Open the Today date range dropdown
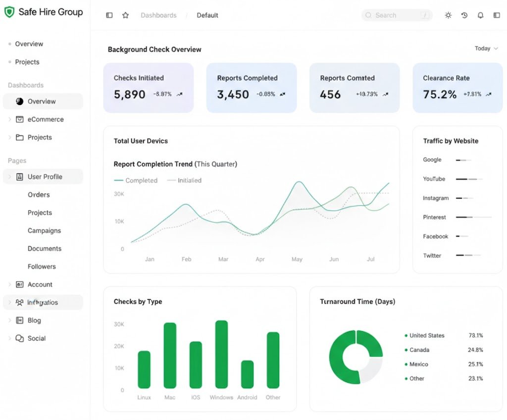The height and width of the screenshot is (420, 507). coord(486,49)
